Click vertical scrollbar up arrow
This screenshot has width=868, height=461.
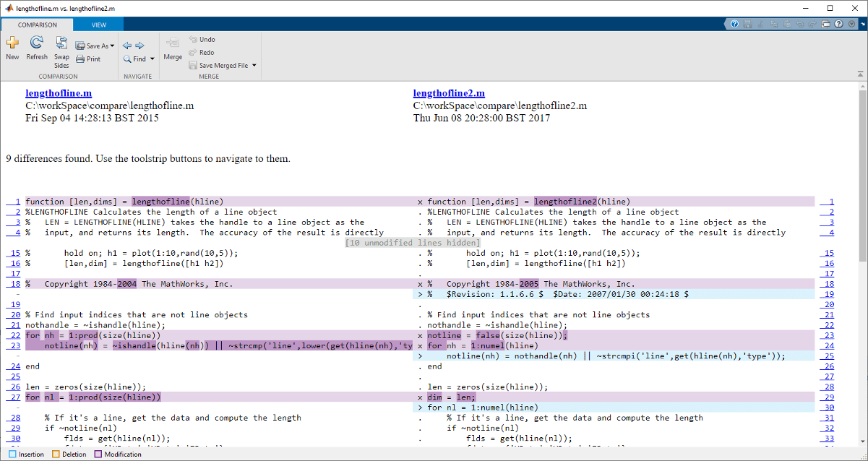[862, 85]
